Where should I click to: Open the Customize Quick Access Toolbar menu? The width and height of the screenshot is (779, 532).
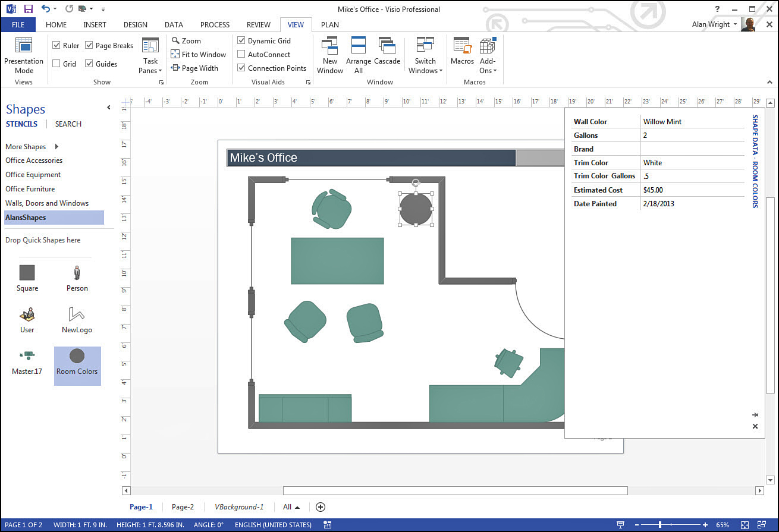pos(103,10)
